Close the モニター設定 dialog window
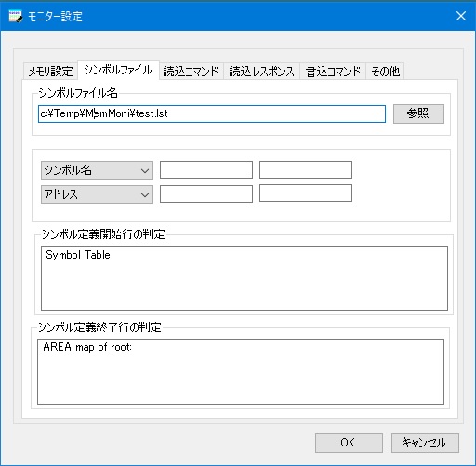 coord(461,16)
